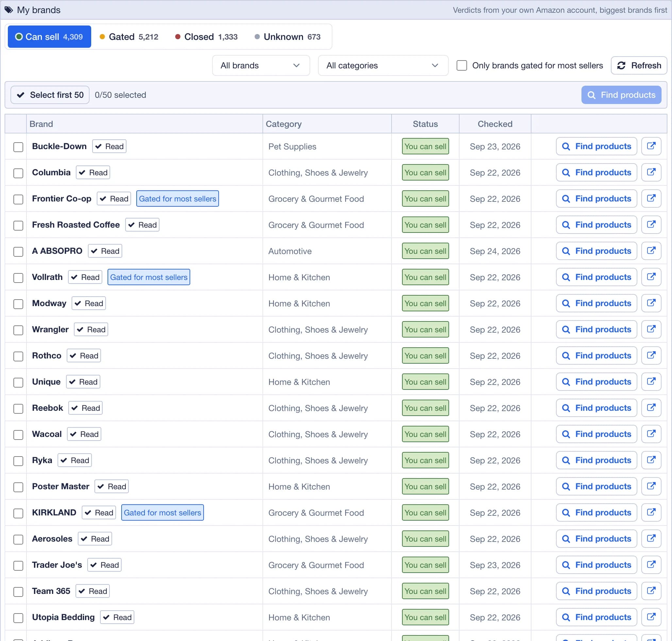The width and height of the screenshot is (672, 641).
Task: Open Aerosoles external link icon
Action: (x=651, y=539)
